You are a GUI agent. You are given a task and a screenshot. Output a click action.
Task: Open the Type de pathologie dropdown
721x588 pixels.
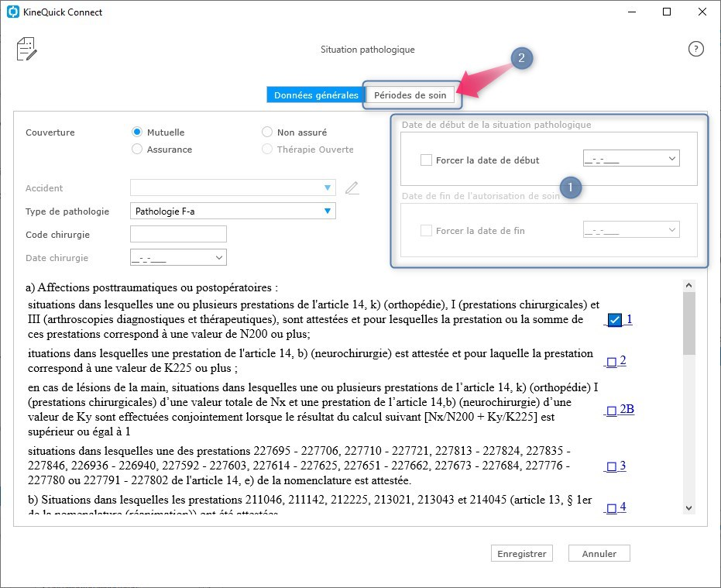click(327, 211)
